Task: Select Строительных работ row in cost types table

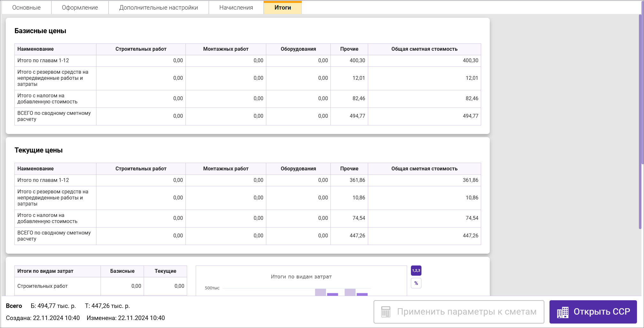Action: pyautogui.click(x=42, y=286)
